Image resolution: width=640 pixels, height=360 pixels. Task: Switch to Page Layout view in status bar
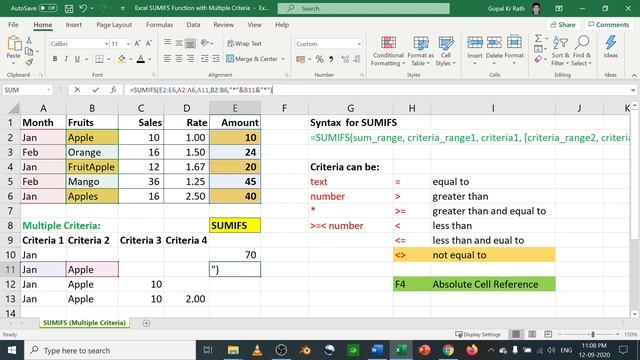coord(532,334)
